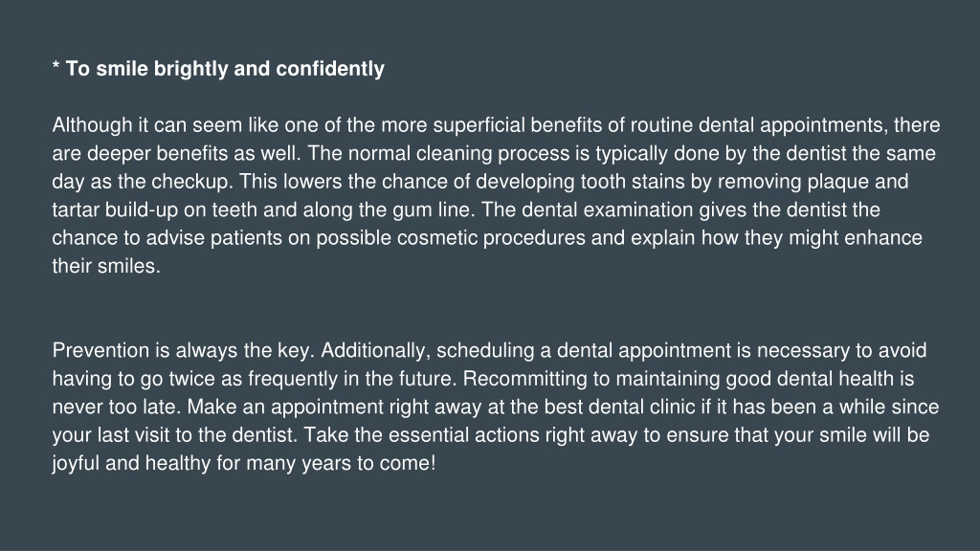Click the heading 'To smile brightly and confidently'

[225, 69]
